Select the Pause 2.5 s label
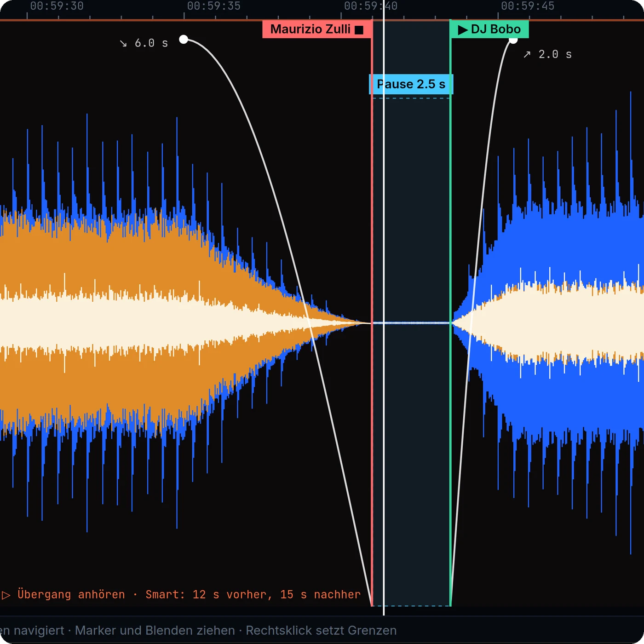The height and width of the screenshot is (644, 644). [411, 84]
